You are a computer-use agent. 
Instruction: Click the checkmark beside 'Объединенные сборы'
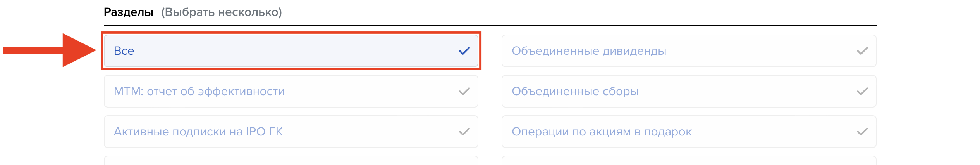pyautogui.click(x=862, y=91)
